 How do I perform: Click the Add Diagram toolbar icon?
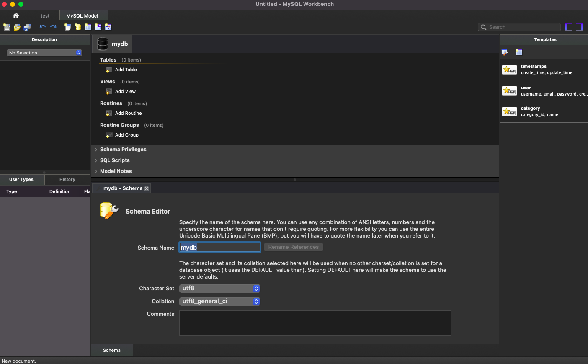pyautogui.click(x=67, y=27)
